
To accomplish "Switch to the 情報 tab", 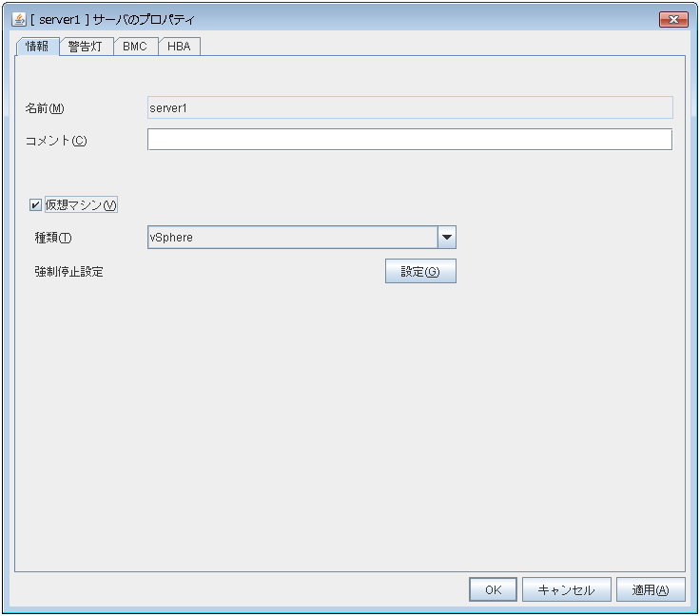I will click(38, 47).
